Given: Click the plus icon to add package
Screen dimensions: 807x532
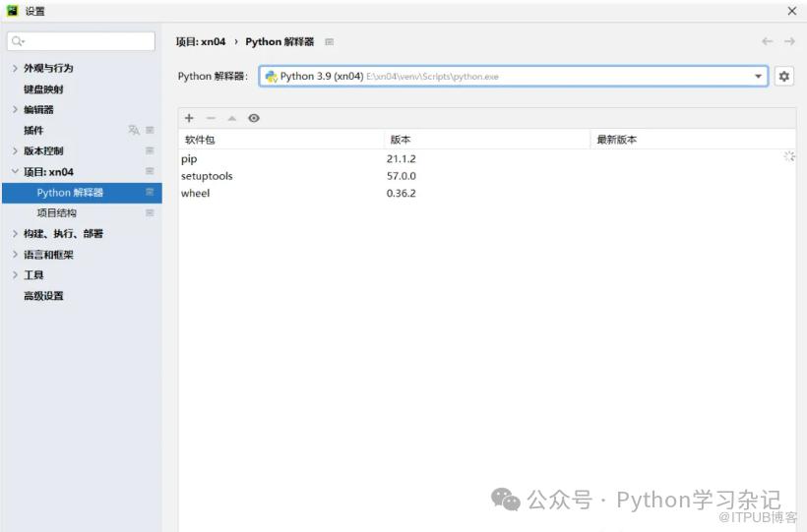Looking at the screenshot, I should click(189, 118).
